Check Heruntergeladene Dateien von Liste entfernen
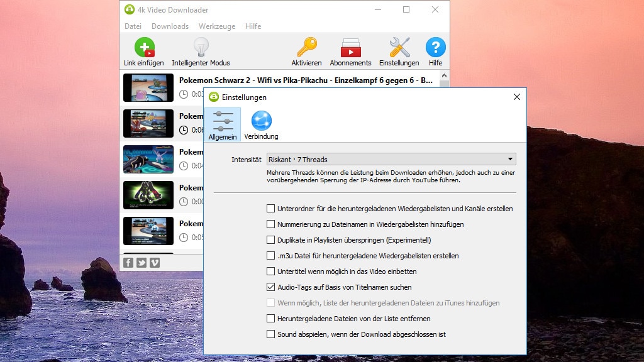Screen dimensions: 644x362 tap(270, 319)
